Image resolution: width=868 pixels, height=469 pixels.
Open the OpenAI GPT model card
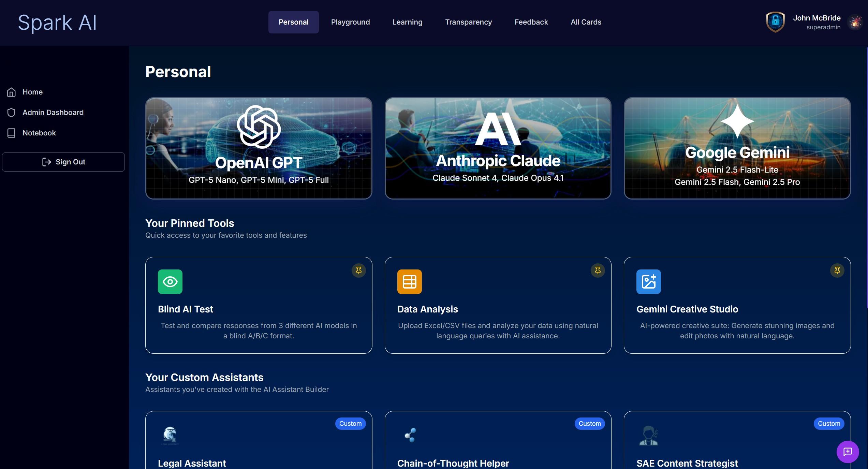click(x=259, y=148)
